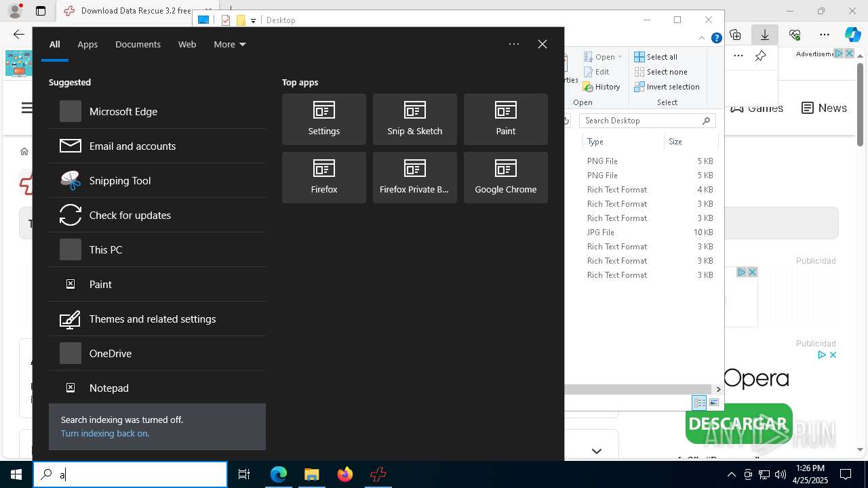The image size is (868, 488).
Task: Open Data Rescue taskbar icon
Action: pos(378,474)
